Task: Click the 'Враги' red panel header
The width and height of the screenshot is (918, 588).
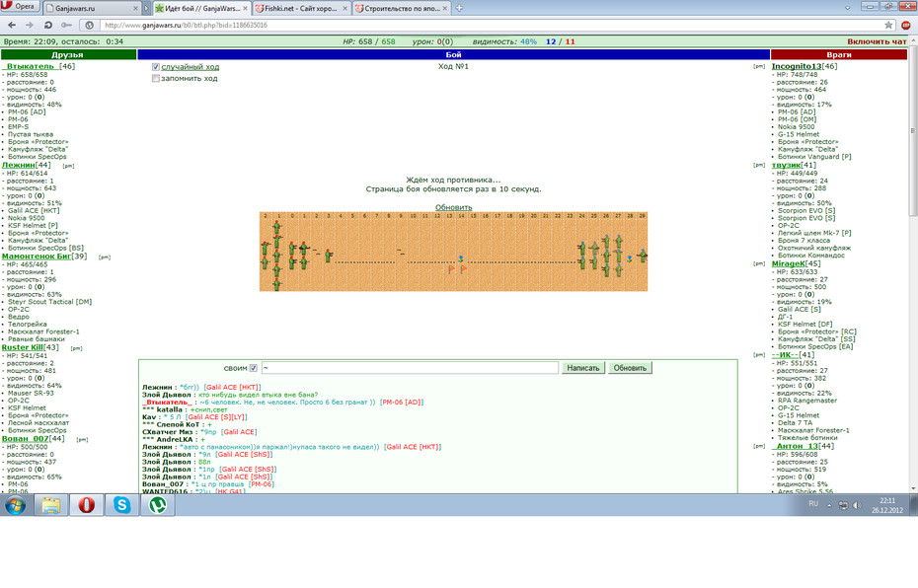Action: coord(839,54)
